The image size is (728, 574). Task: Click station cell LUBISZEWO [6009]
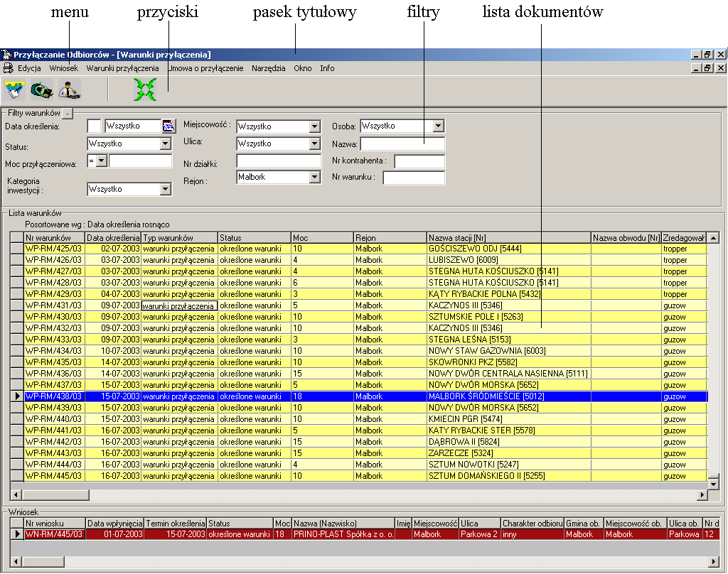(509, 260)
